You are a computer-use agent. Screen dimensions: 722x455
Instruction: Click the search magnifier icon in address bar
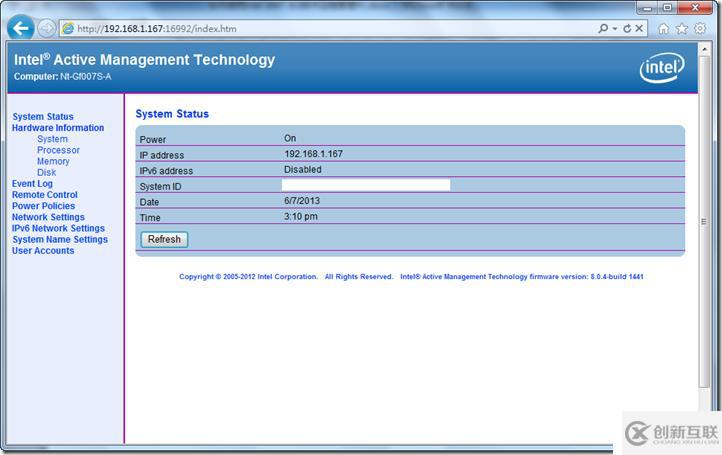pyautogui.click(x=603, y=29)
